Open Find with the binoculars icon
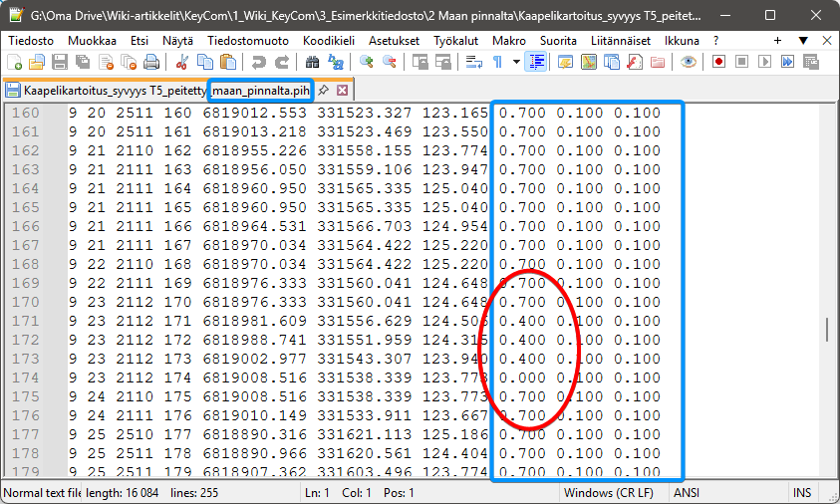Viewport: 840px width, 504px height. 310,62
